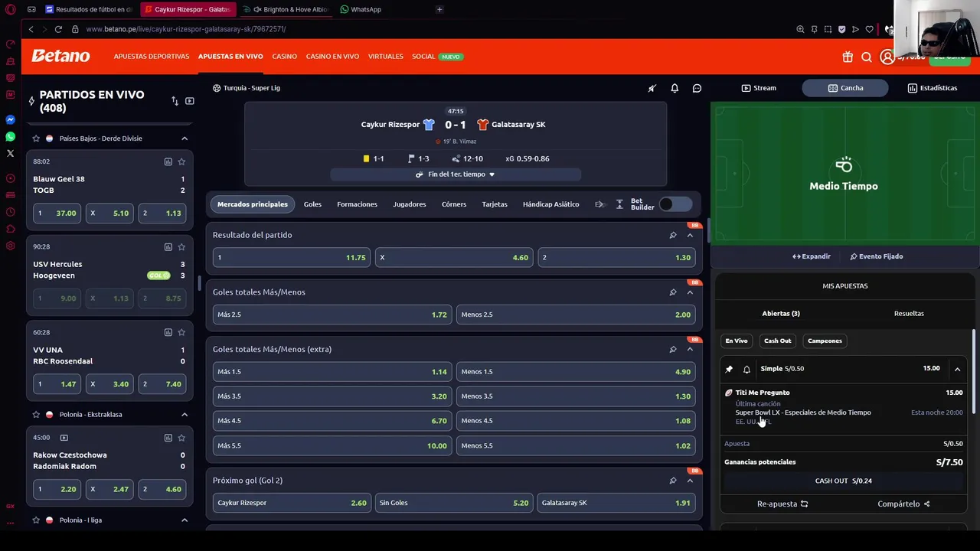Click the browser address bar URL
This screenshot has height=551, width=980.
coord(186,29)
